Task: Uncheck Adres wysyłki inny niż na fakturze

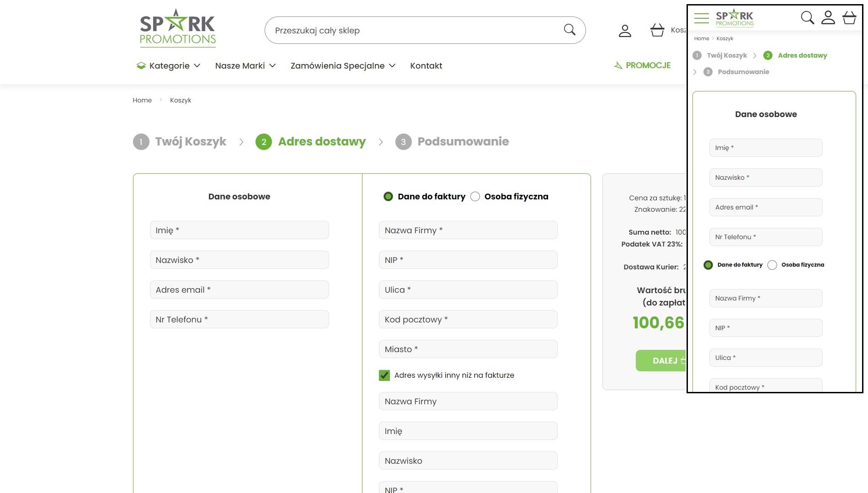Action: (x=384, y=375)
